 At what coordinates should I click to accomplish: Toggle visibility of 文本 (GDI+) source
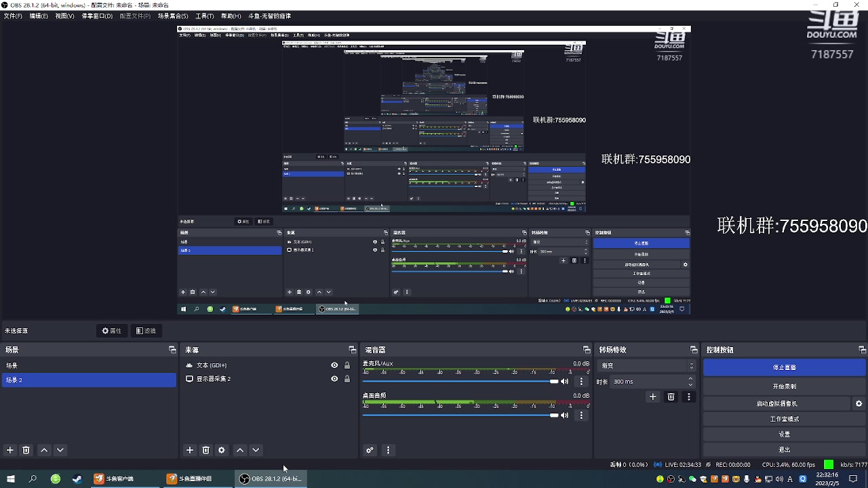(334, 365)
